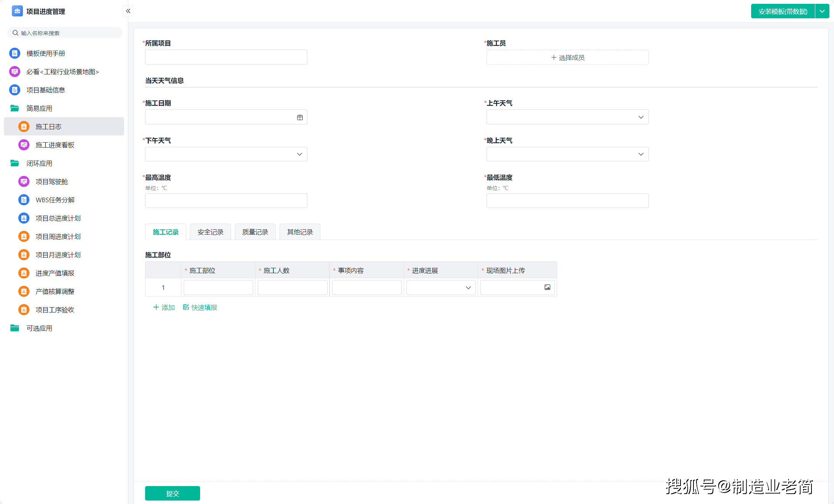Collapse the sidebar with double-chevron icon
The width and height of the screenshot is (834, 504).
(128, 11)
